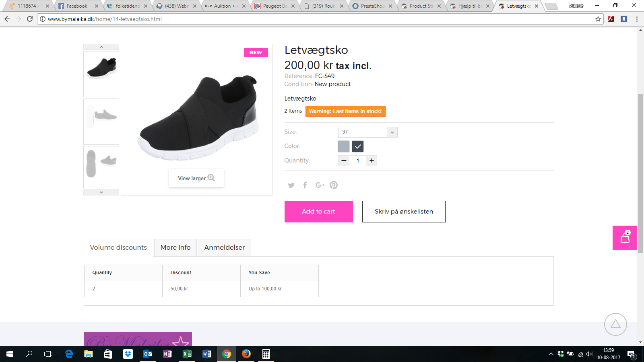
Task: Select black shoe side-view thumbnail
Action: [x=101, y=74]
